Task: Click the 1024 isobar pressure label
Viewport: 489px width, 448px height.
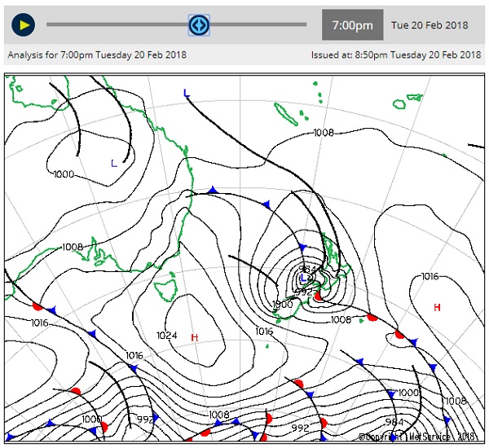Action: click(167, 336)
